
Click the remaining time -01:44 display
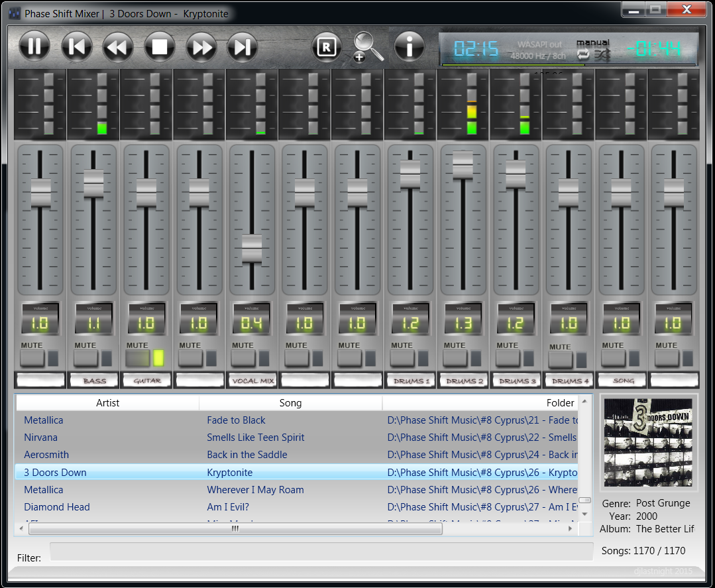pyautogui.click(x=654, y=48)
